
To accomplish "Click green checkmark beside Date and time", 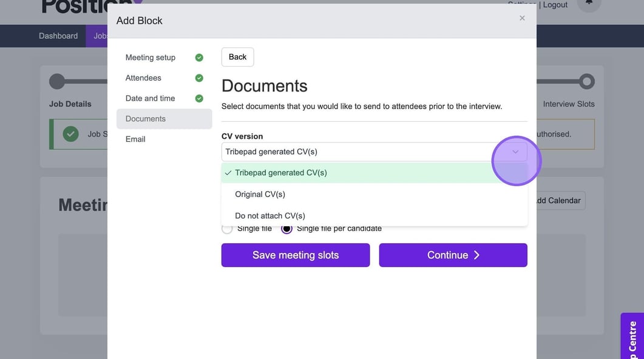I will (199, 98).
